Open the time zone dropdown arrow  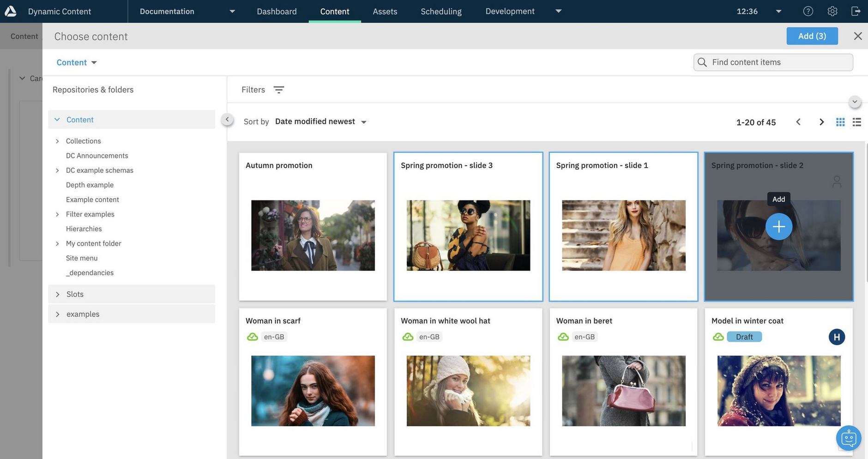point(778,12)
